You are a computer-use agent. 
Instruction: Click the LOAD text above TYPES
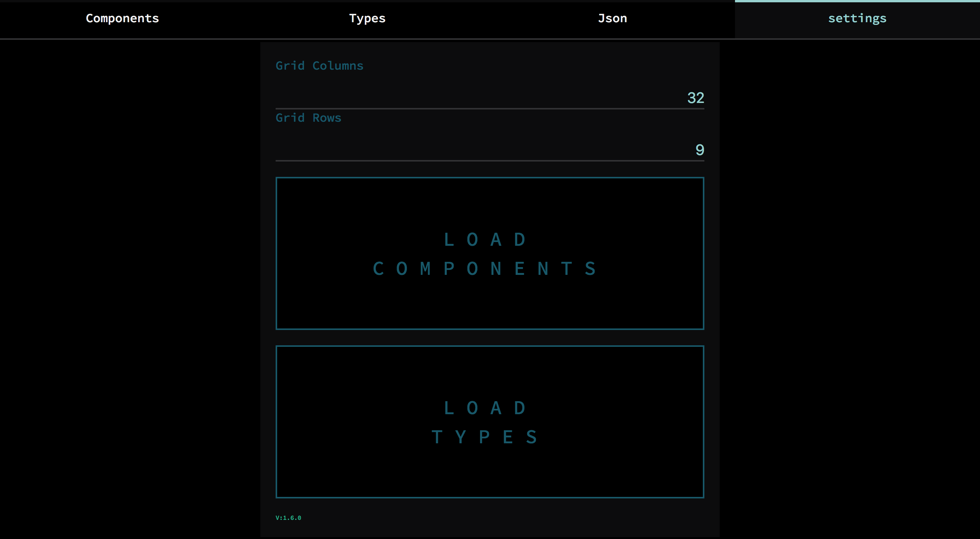485,408
